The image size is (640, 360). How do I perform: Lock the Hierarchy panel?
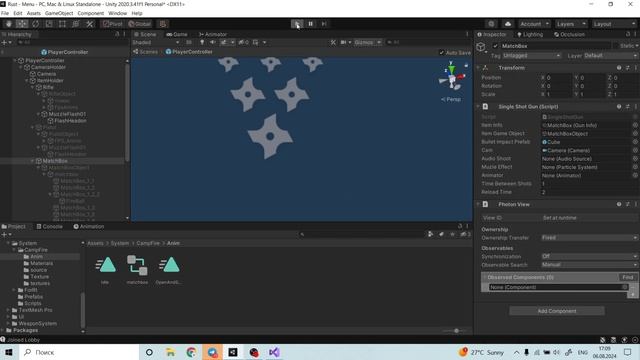click(117, 34)
